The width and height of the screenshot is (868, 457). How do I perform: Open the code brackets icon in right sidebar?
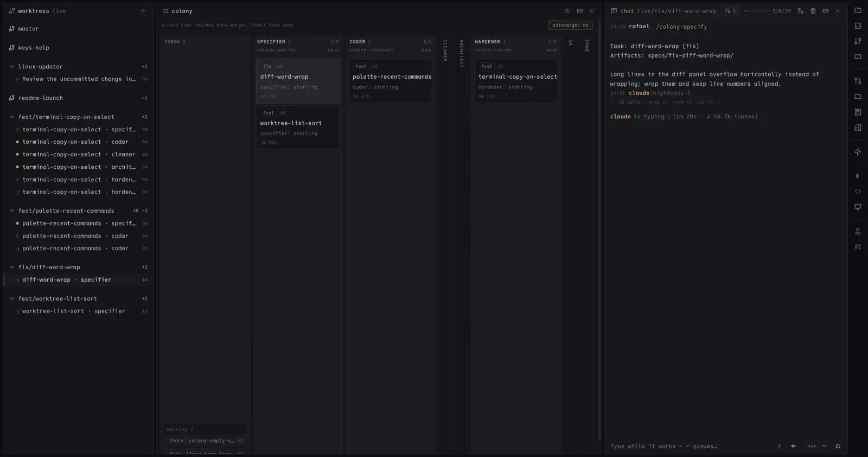(x=858, y=192)
